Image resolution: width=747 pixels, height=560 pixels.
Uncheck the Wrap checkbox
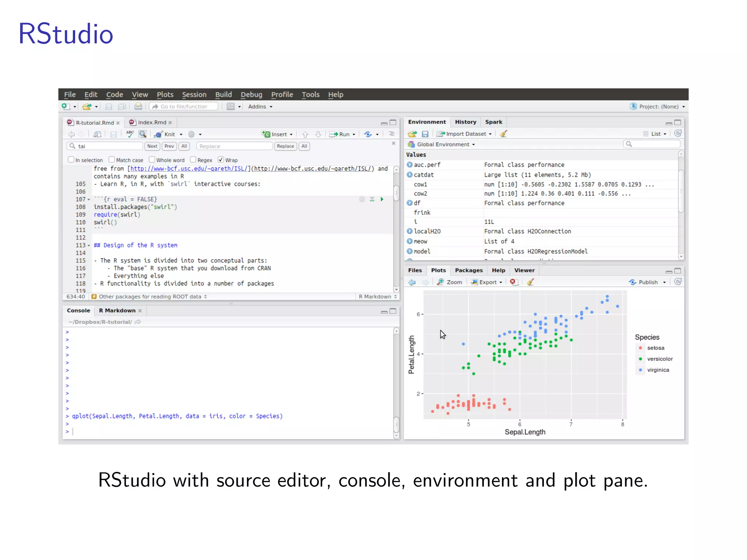(221, 160)
